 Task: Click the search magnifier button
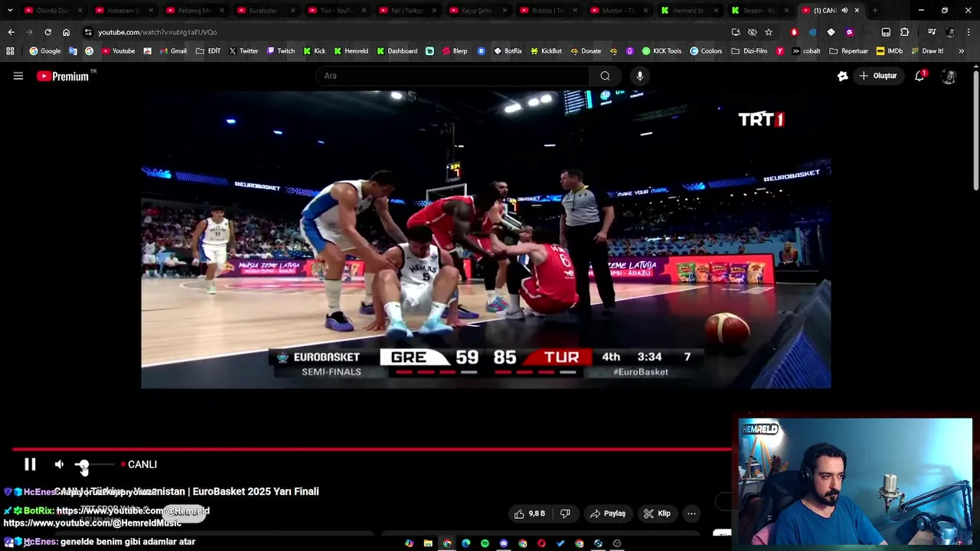pos(605,76)
